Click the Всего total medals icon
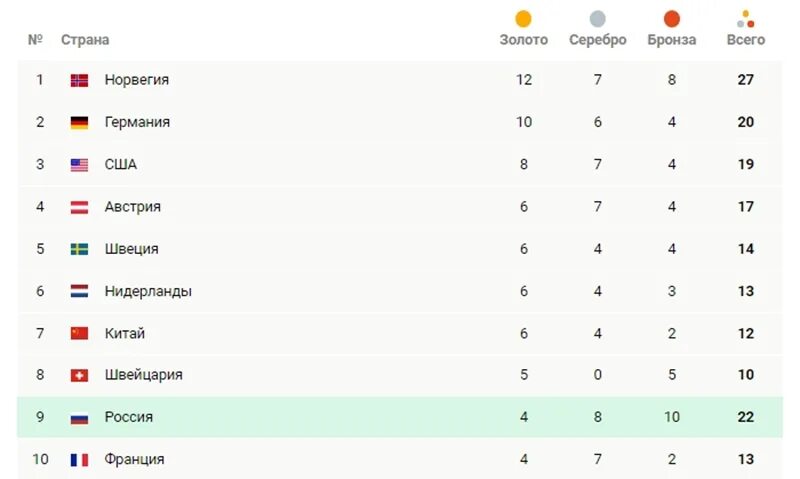800x479 pixels. click(745, 19)
